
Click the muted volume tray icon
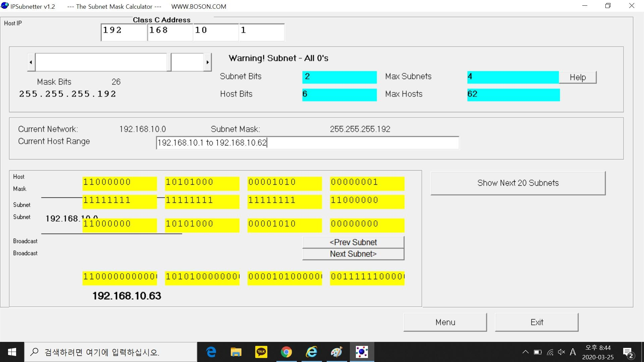point(561,352)
